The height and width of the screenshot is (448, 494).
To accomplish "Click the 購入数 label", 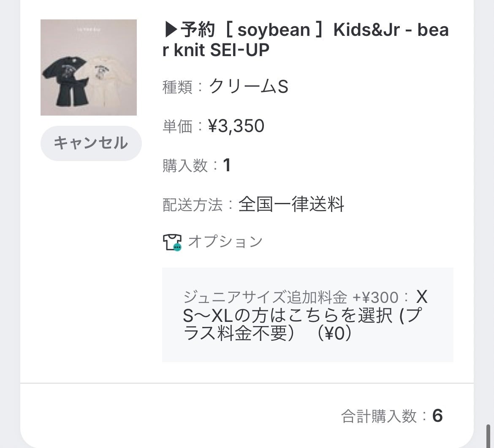I will tap(185, 165).
